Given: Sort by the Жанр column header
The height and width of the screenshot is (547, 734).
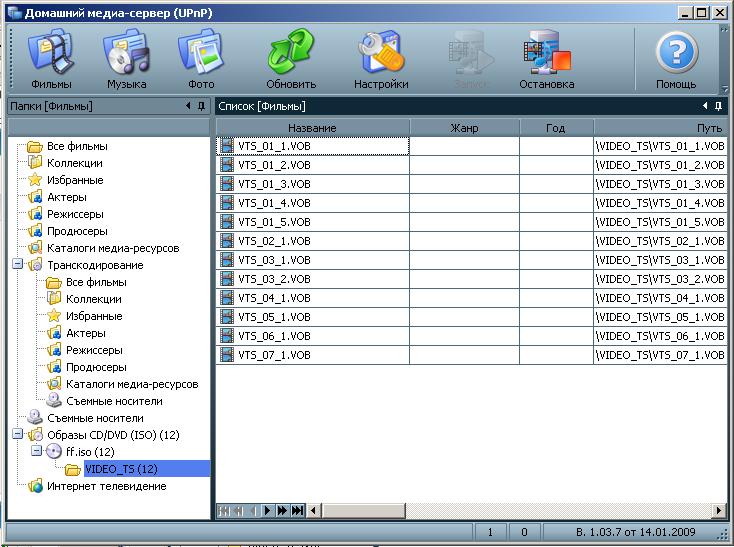Looking at the screenshot, I should pos(464,128).
